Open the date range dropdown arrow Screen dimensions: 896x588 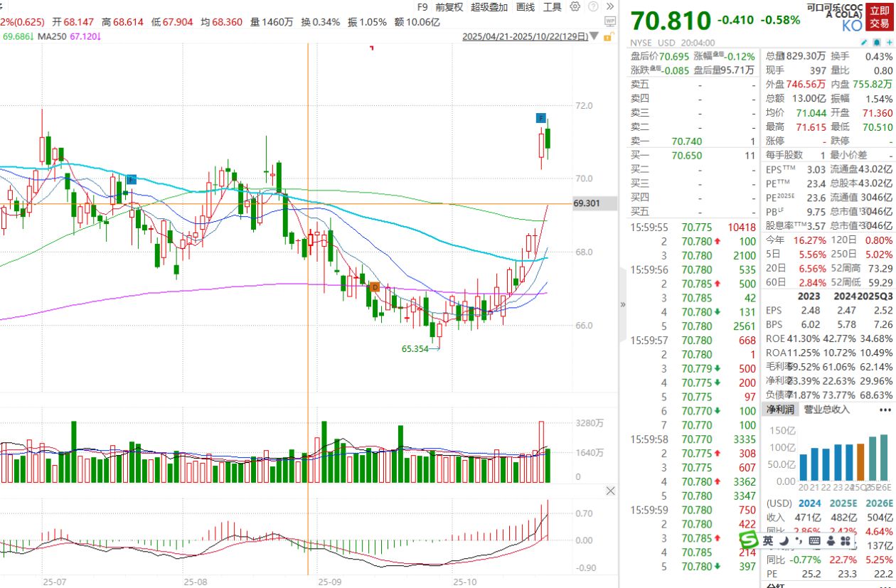click(x=594, y=36)
